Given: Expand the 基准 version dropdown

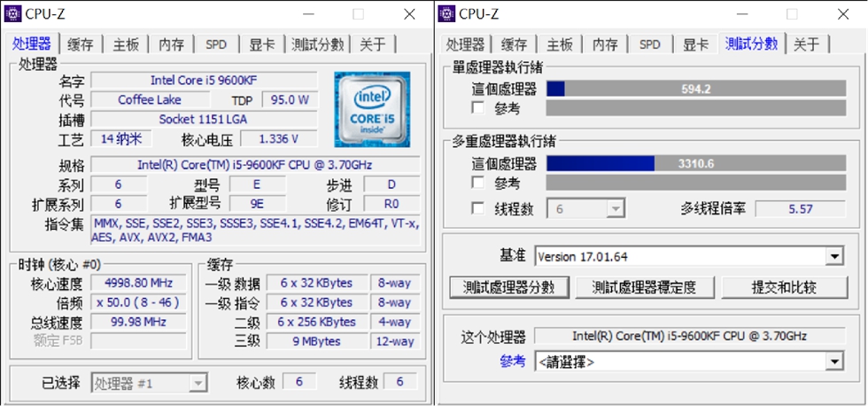Looking at the screenshot, I should pos(689,256).
